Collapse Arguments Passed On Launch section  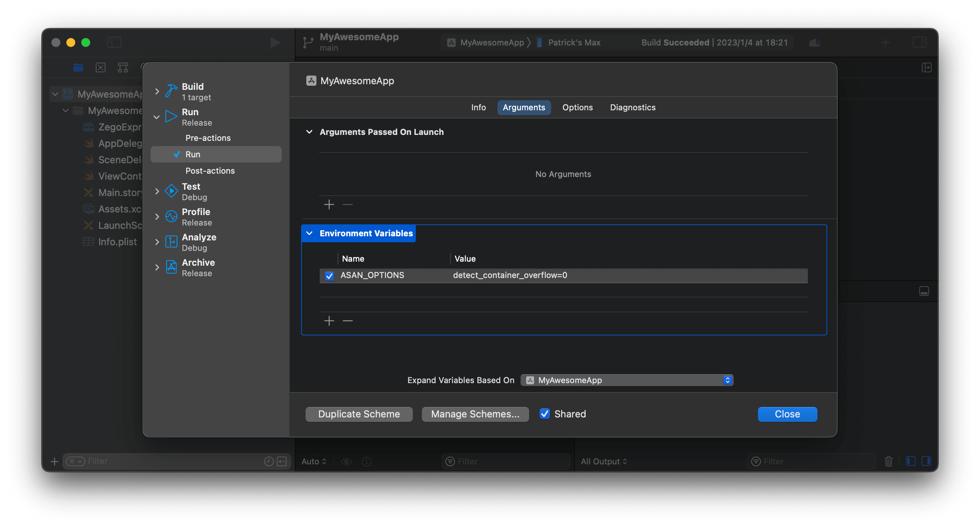(x=309, y=132)
